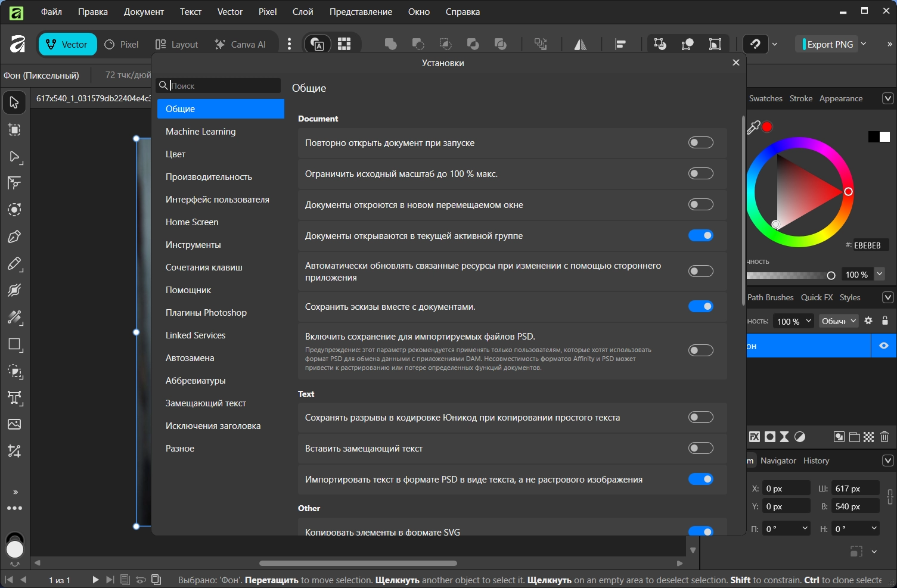The height and width of the screenshot is (588, 897).
Task: Select the Move tool arrow
Action: pyautogui.click(x=14, y=102)
